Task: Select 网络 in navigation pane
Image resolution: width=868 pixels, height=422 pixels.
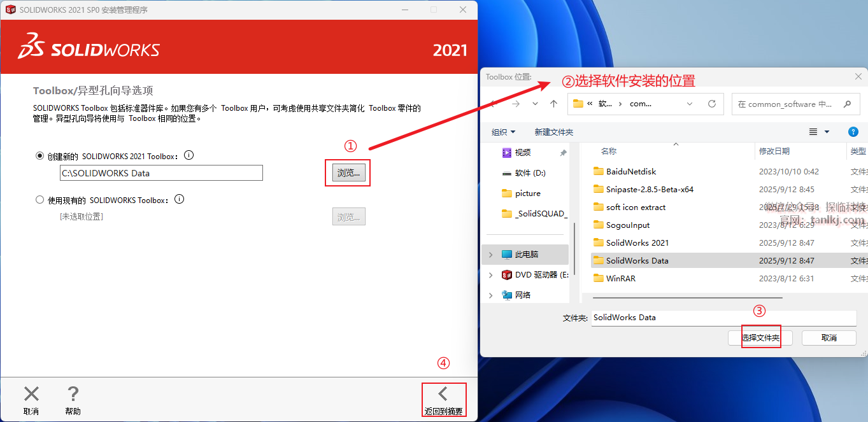Action: tap(523, 295)
